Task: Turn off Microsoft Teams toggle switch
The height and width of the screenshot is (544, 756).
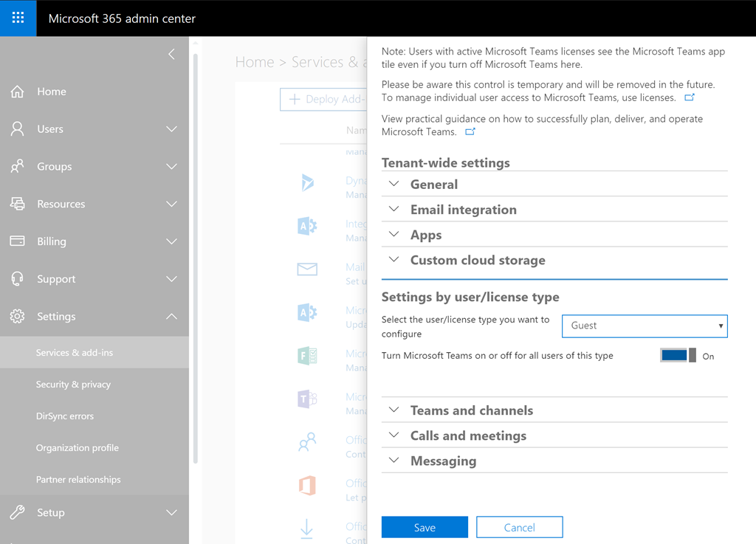Action: pos(678,356)
